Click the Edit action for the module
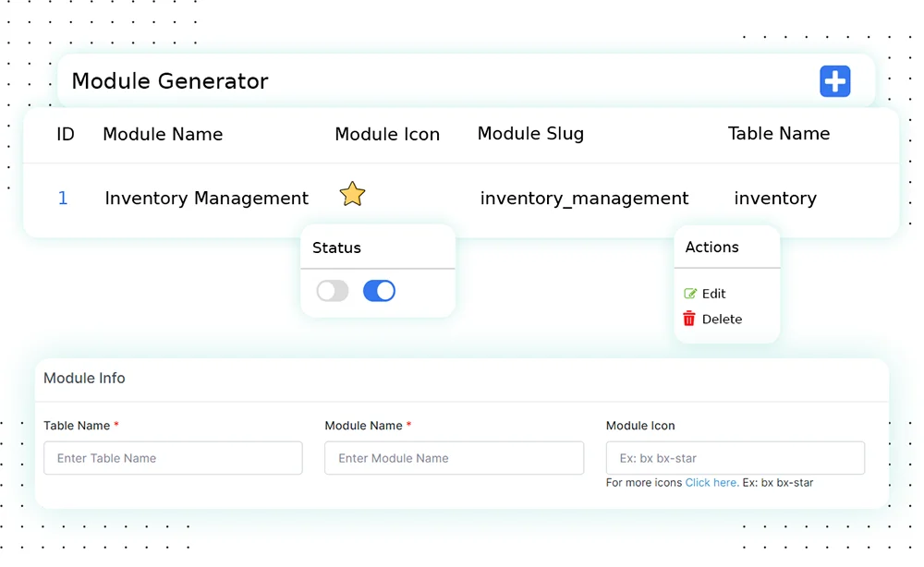The height and width of the screenshot is (567, 924). click(x=706, y=293)
